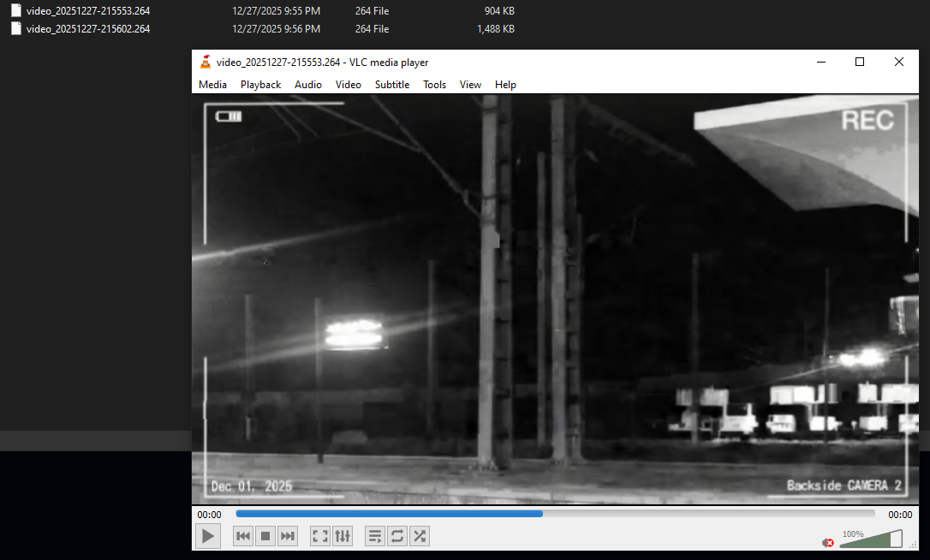930x560 pixels.
Task: Skip to next media track
Action: 288,536
